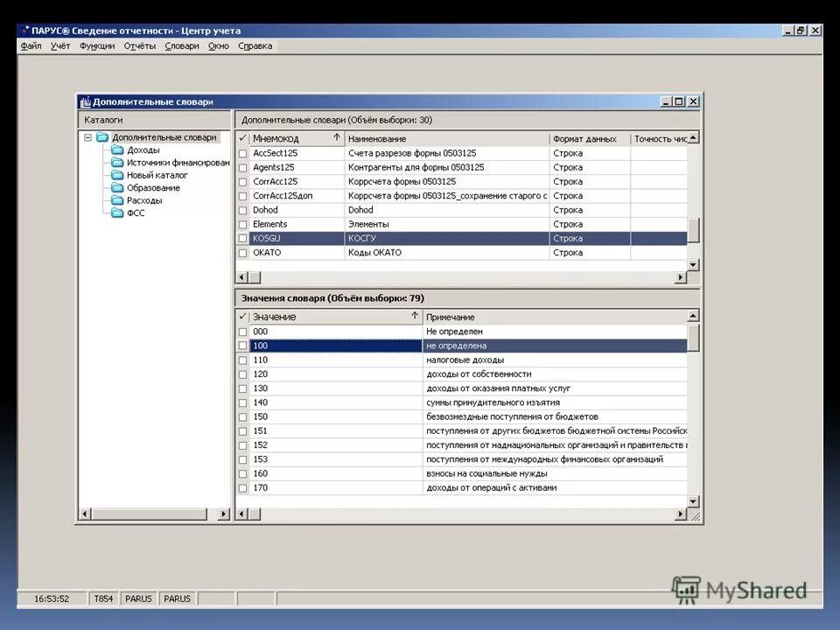
Task: Click scroll-down arrow of dictionaries list
Action: click(x=693, y=264)
